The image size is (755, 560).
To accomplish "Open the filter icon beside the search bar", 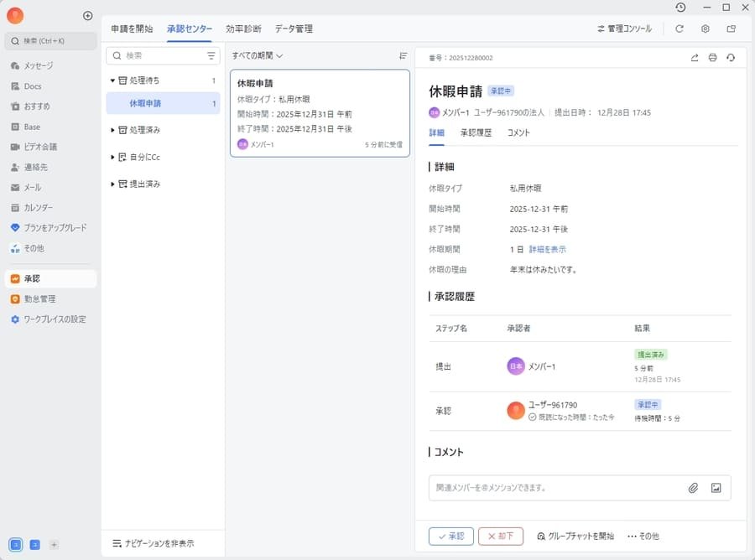I will pyautogui.click(x=211, y=55).
